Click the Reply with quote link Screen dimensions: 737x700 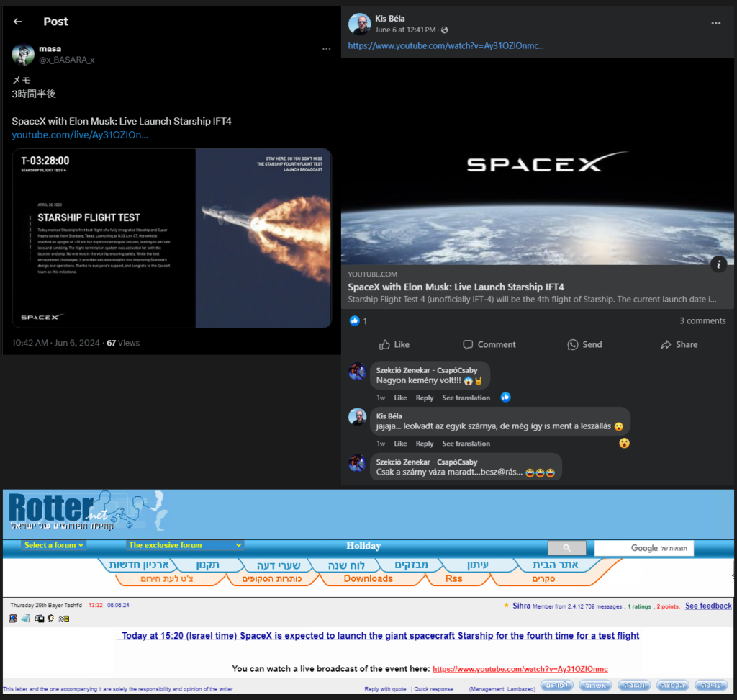385,689
